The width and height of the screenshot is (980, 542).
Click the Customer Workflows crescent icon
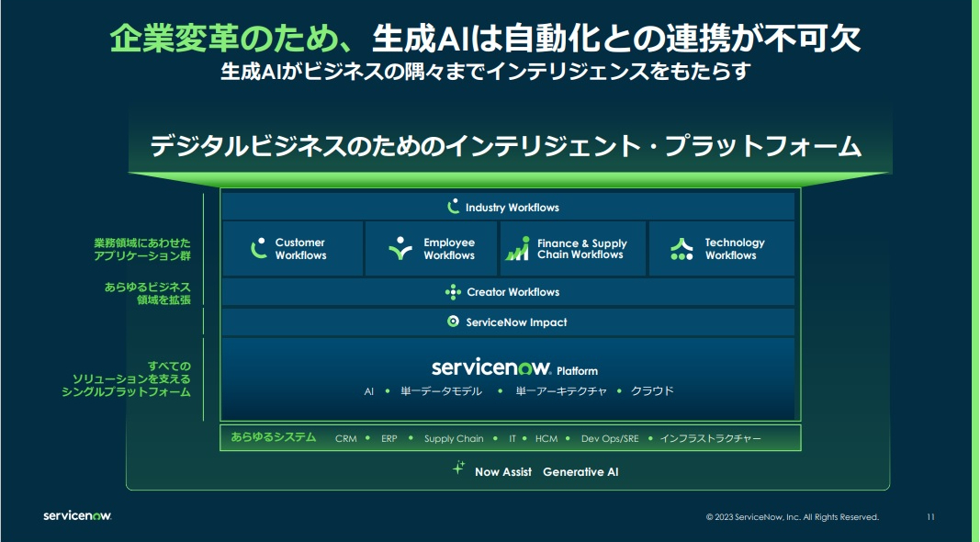259,248
